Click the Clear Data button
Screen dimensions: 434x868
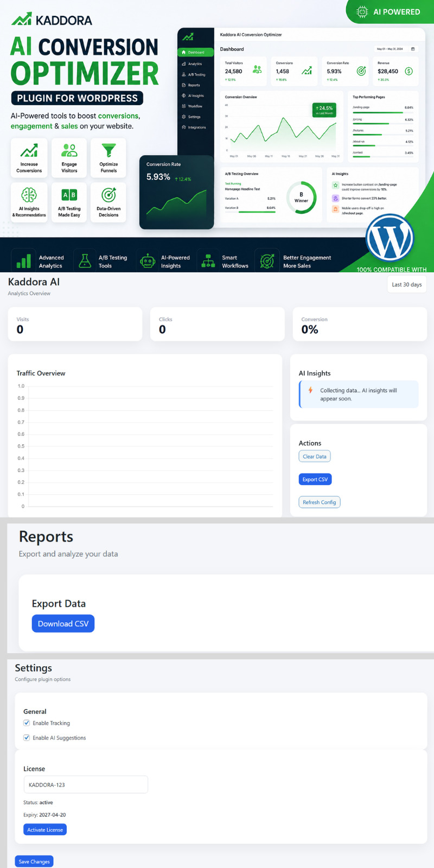(315, 456)
